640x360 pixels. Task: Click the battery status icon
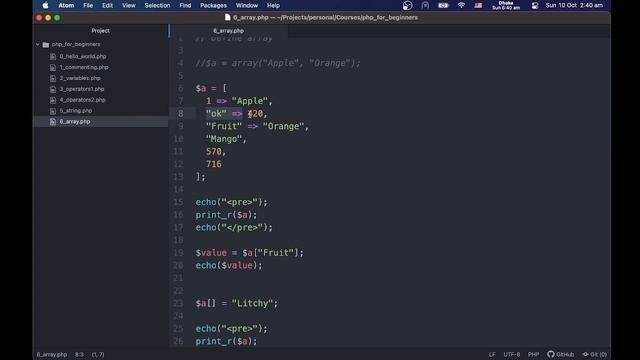(443, 5)
